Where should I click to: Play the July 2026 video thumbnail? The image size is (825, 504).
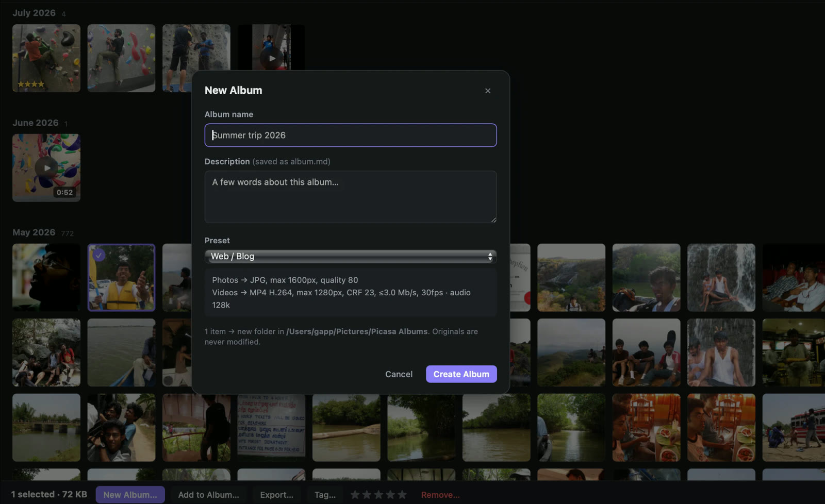pos(271,58)
